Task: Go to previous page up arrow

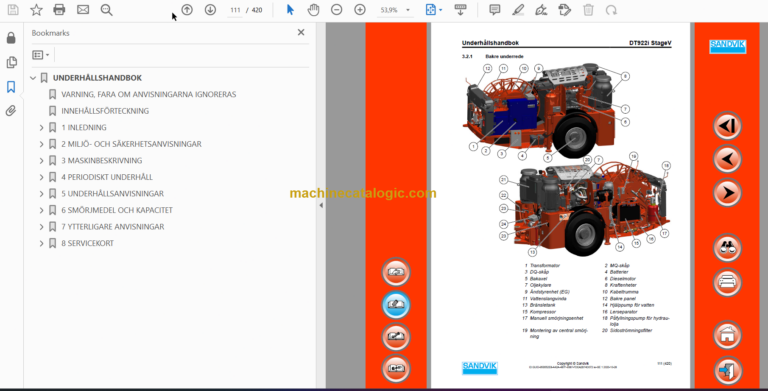Action: pyautogui.click(x=187, y=10)
